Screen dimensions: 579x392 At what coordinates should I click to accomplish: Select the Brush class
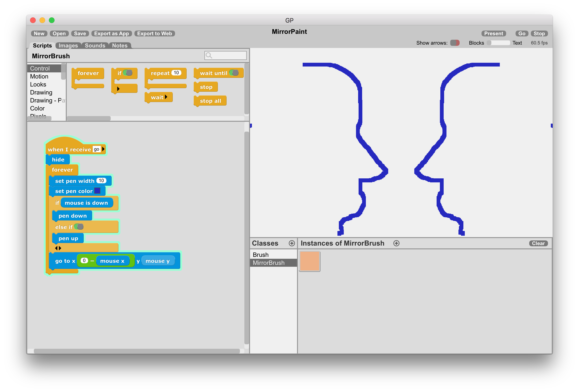273,255
